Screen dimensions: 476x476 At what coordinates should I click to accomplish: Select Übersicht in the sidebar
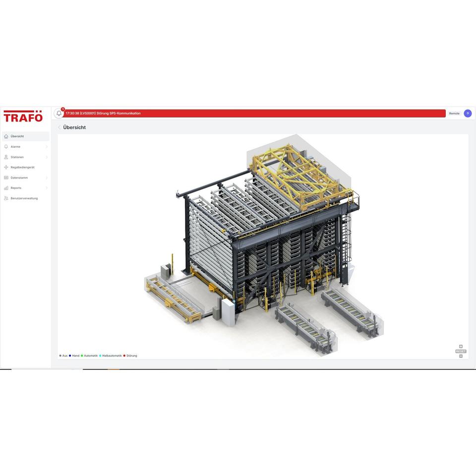coord(25,136)
